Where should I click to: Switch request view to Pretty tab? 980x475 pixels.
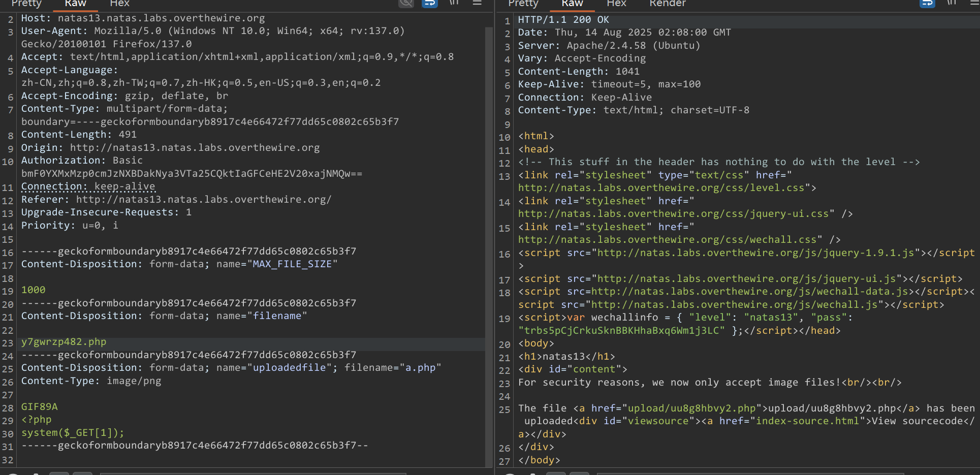coord(26,4)
